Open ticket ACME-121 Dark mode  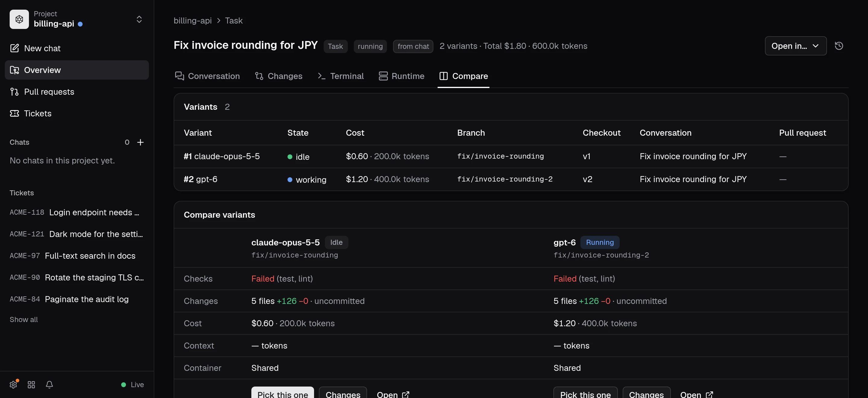pyautogui.click(x=77, y=234)
